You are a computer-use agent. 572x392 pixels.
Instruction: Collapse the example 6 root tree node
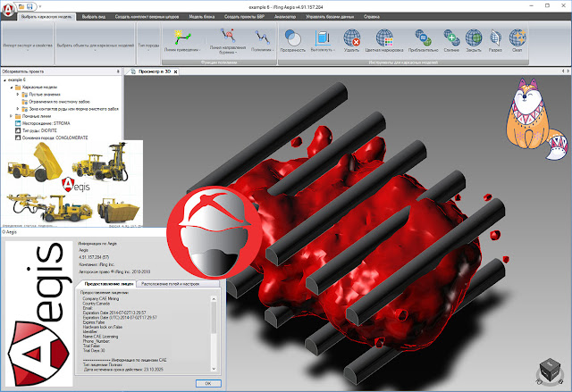click(x=4, y=79)
